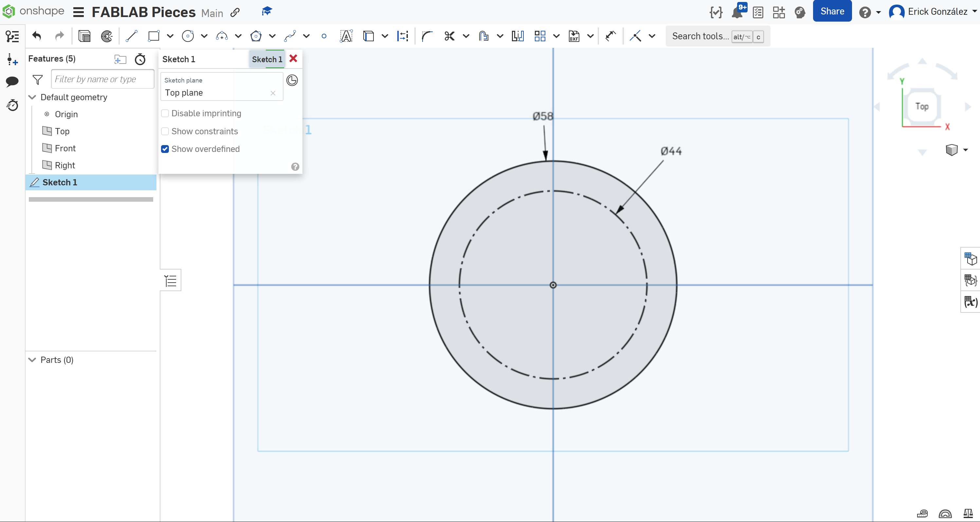Select the Dimension tool
The image size is (980, 522).
point(610,36)
